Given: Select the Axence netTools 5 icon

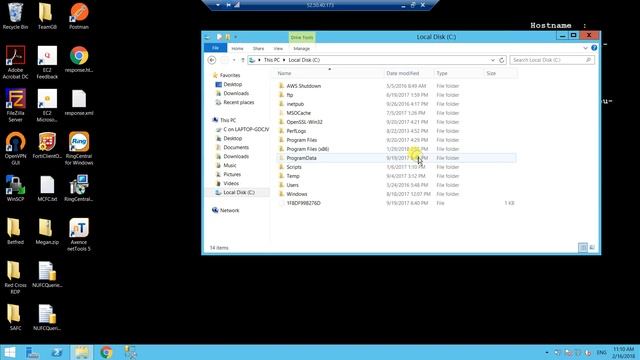Looking at the screenshot, I should click(x=79, y=234).
